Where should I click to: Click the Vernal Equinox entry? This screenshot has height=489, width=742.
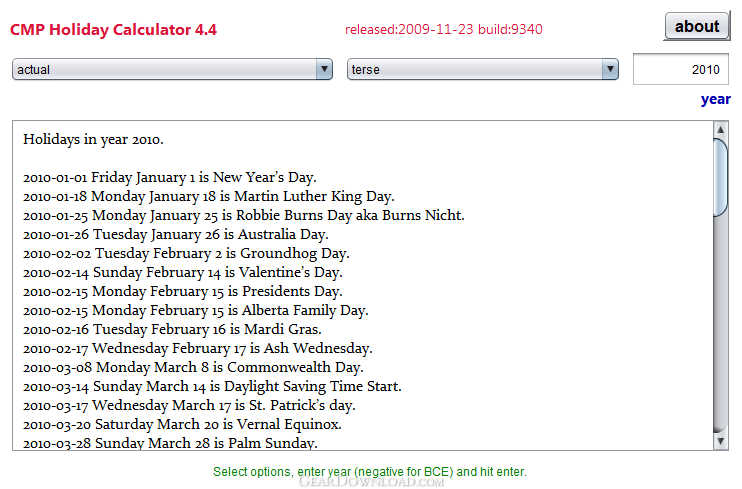(182, 424)
